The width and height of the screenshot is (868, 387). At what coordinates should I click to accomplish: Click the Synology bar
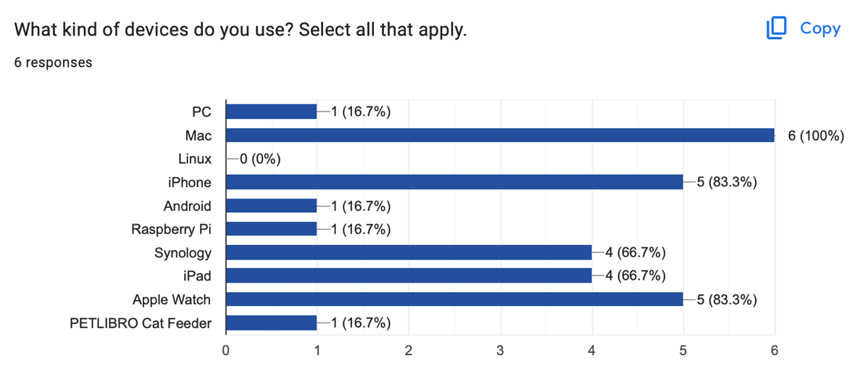[409, 252]
